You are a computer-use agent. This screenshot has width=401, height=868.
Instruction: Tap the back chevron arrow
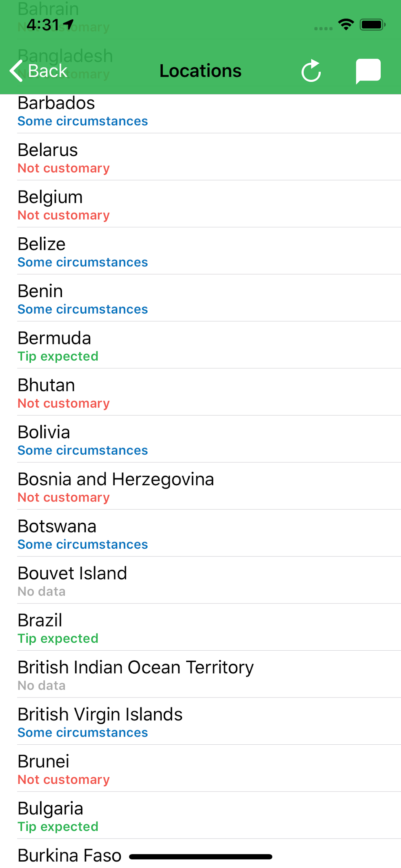click(16, 71)
